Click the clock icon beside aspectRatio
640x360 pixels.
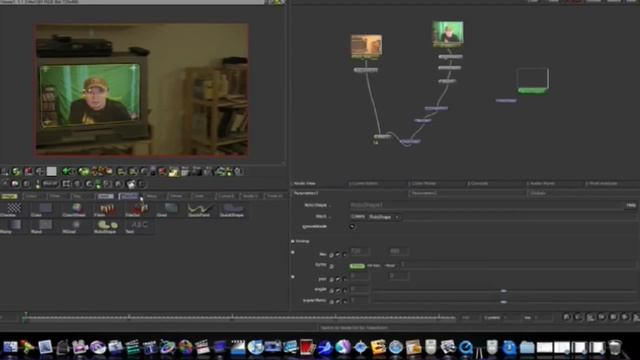[x=331, y=301]
